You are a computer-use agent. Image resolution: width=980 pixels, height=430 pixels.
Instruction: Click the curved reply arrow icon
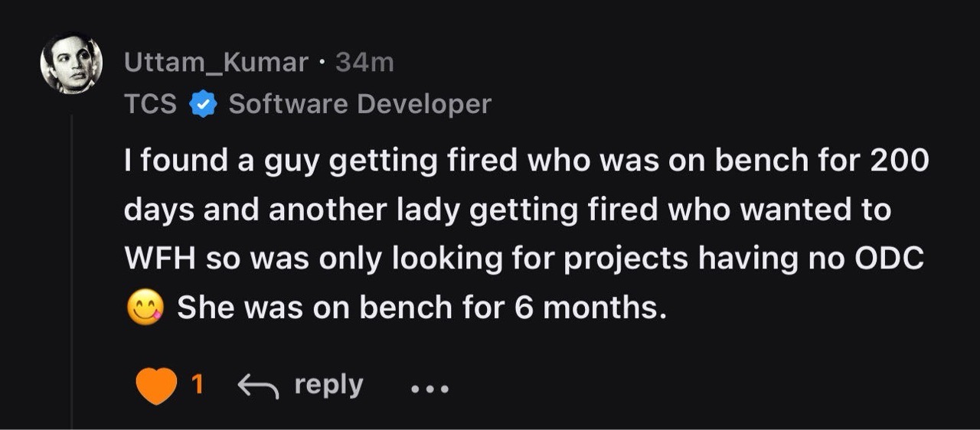[x=257, y=386]
